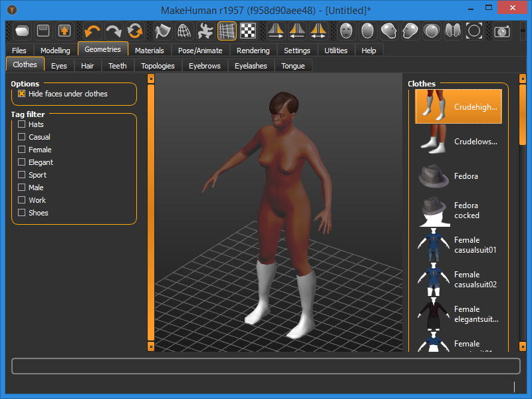This screenshot has height=399, width=532.
Task: Enable the Work tag filter
Action: (21, 200)
